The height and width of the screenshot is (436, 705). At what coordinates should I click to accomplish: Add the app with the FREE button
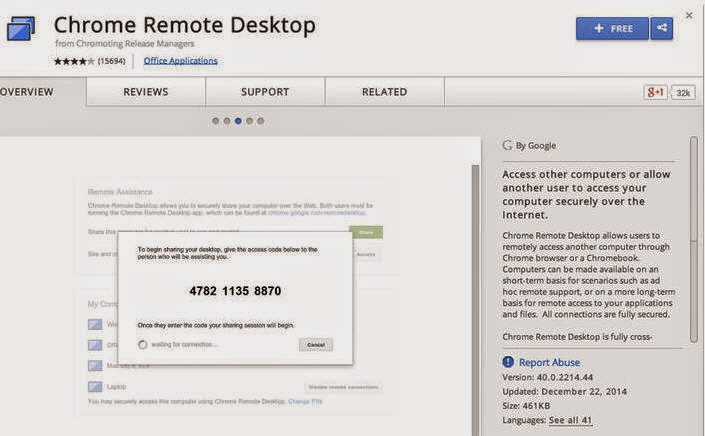click(x=612, y=29)
